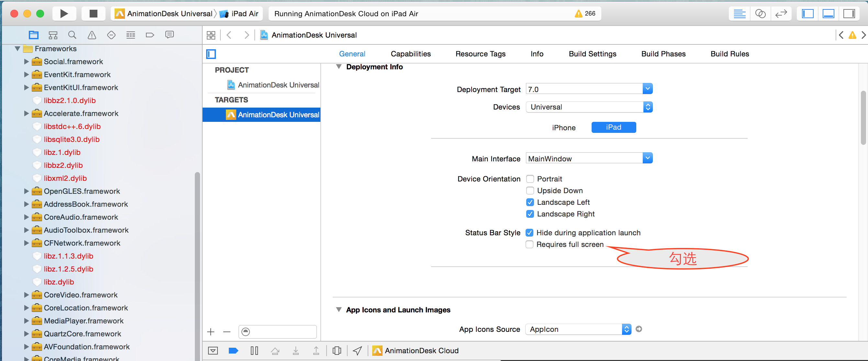Open the Build Phases tab
This screenshot has width=868, height=361.
coord(663,54)
